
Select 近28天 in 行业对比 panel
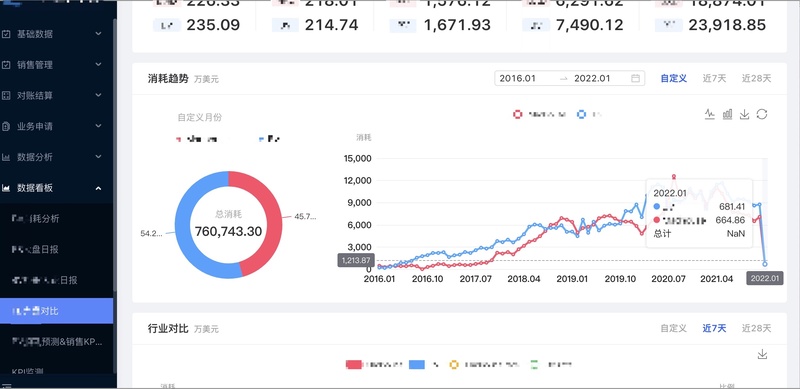click(757, 328)
